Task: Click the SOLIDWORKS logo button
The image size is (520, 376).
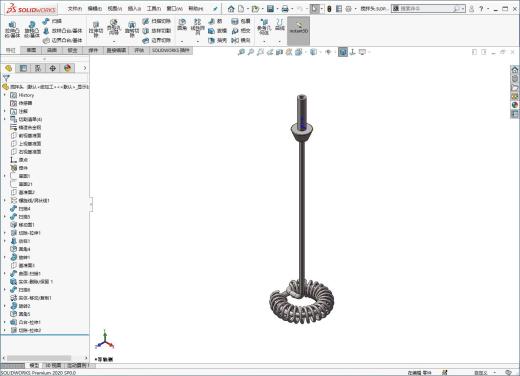Action: coord(31,9)
